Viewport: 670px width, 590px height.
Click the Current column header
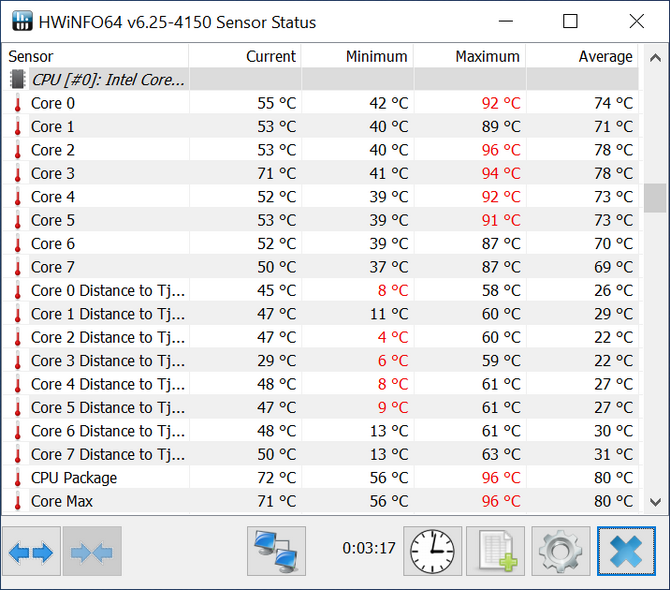[x=245, y=56]
